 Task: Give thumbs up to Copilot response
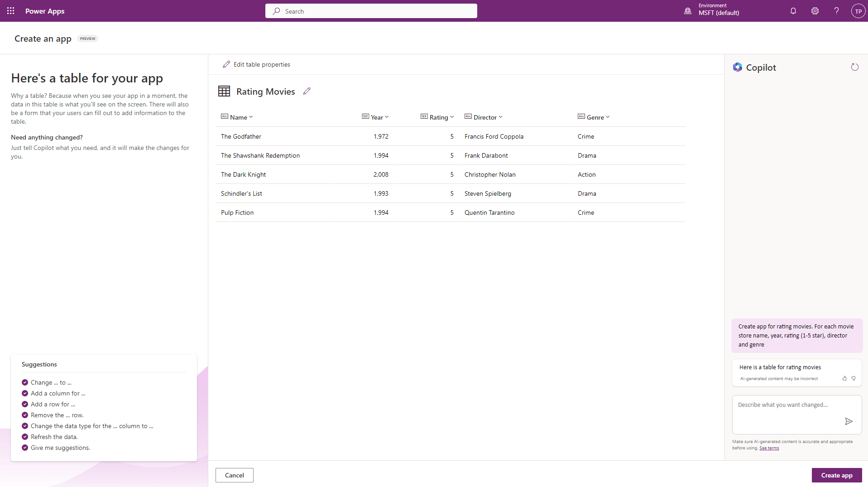click(x=844, y=378)
